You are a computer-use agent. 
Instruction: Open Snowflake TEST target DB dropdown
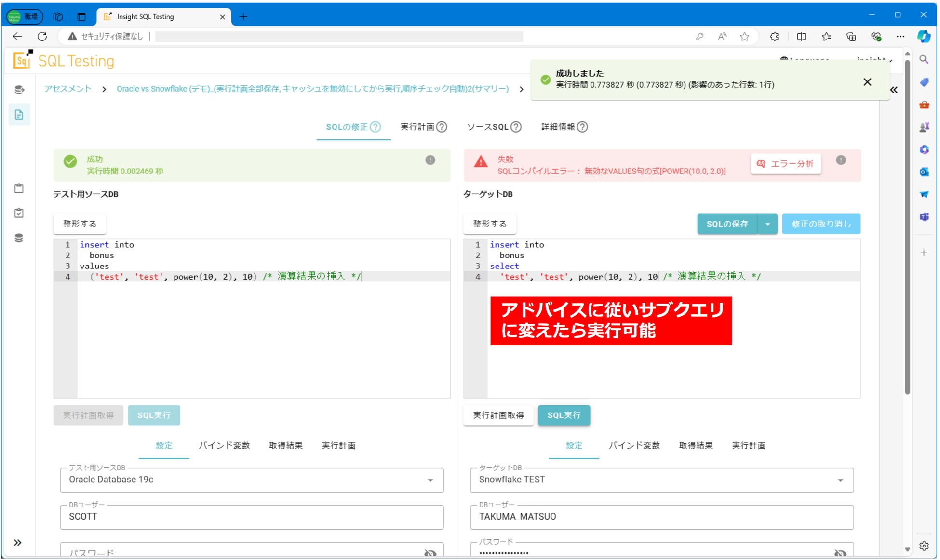840,480
